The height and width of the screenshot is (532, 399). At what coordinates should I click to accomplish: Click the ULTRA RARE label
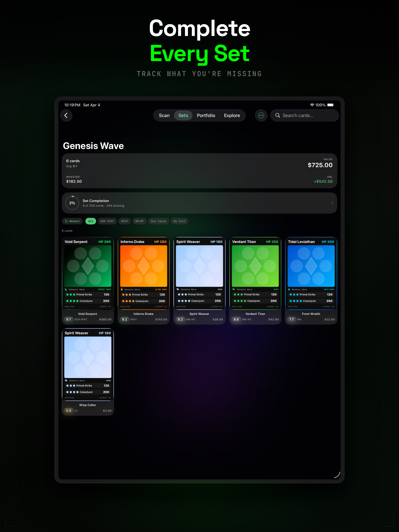161,289
